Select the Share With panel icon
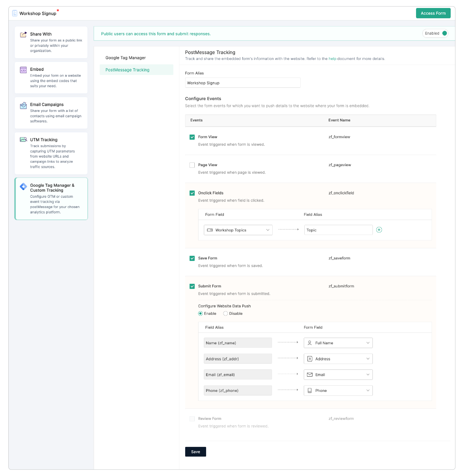464x476 pixels. [23, 34]
